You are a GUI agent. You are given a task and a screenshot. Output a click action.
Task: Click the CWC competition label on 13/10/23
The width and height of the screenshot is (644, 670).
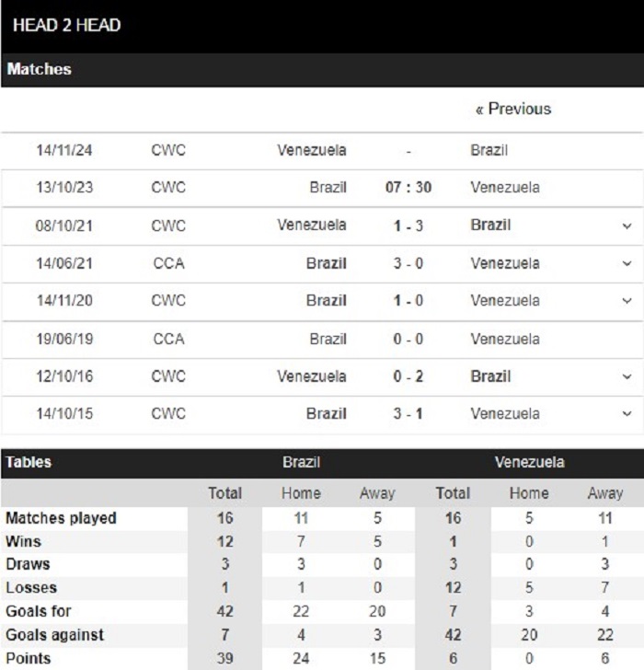(x=168, y=188)
